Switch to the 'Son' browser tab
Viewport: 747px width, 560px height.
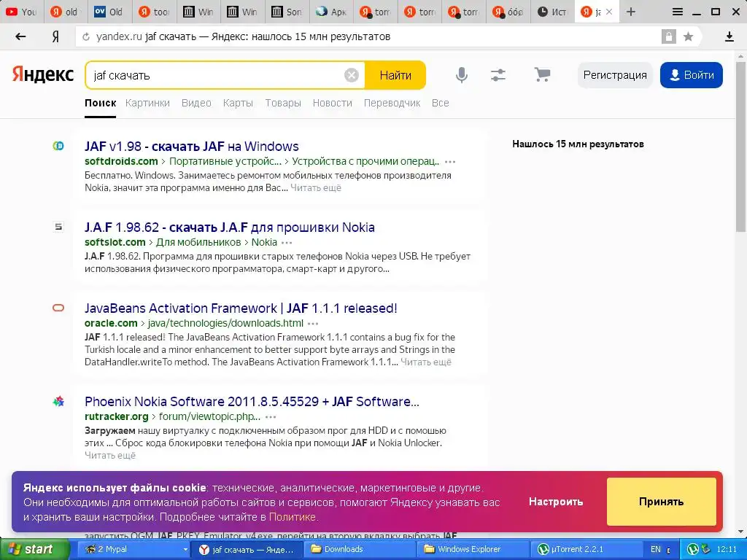286,12
